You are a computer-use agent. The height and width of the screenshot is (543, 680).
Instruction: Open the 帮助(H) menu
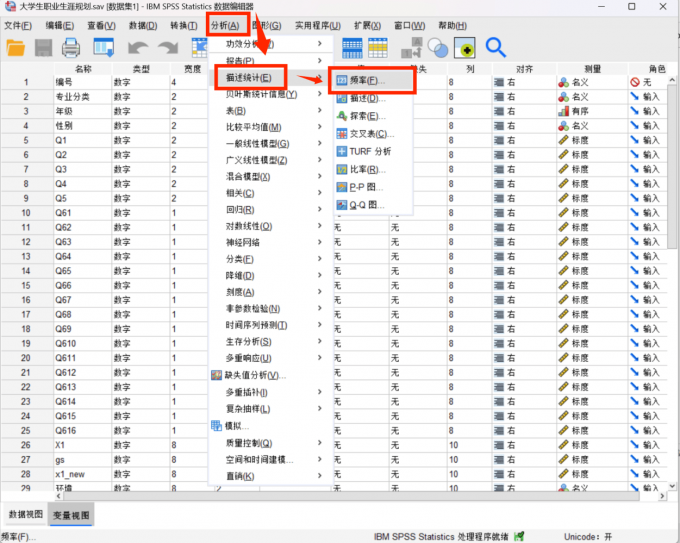pyautogui.click(x=452, y=26)
